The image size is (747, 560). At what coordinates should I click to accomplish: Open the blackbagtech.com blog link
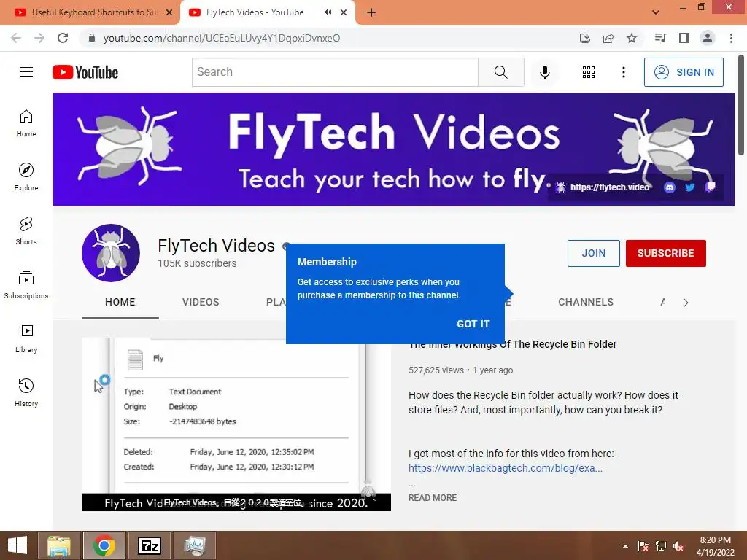(x=506, y=468)
